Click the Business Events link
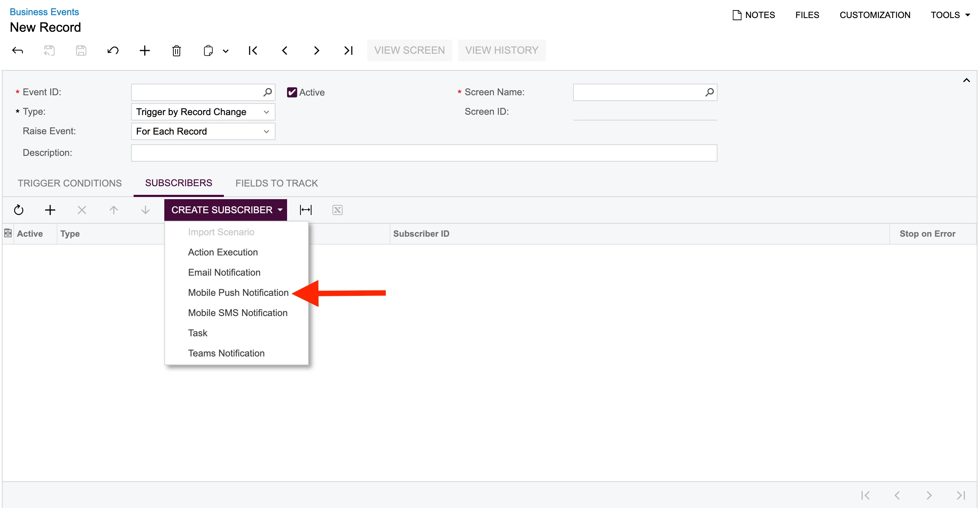Viewport: 980px width, 508px height. coord(44,12)
